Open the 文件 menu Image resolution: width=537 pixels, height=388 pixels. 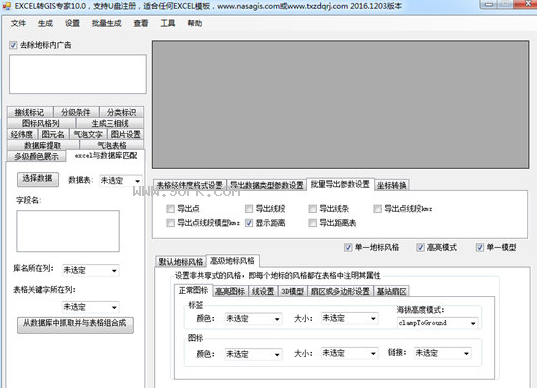18,23
